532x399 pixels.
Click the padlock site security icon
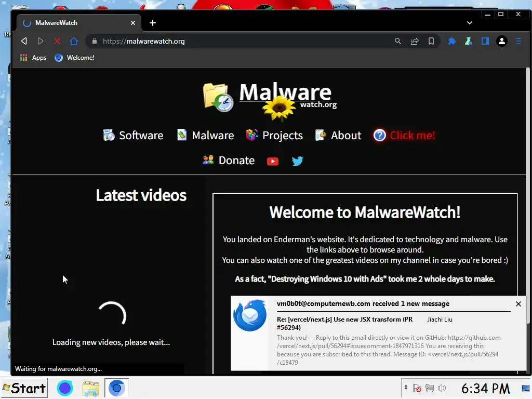[x=95, y=41]
